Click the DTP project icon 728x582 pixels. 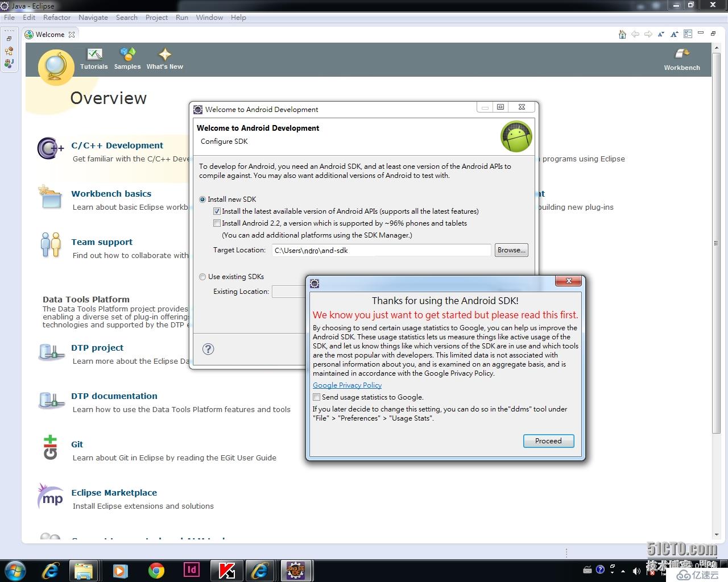[x=51, y=352]
